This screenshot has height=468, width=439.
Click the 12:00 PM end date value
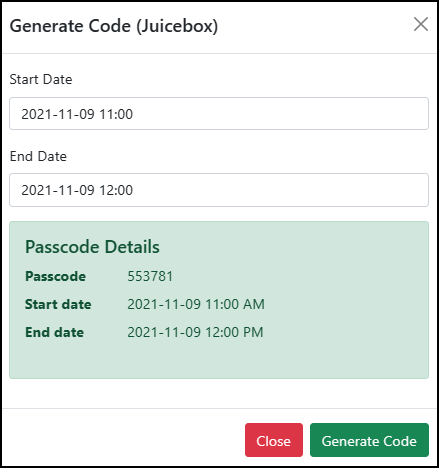[195, 332]
